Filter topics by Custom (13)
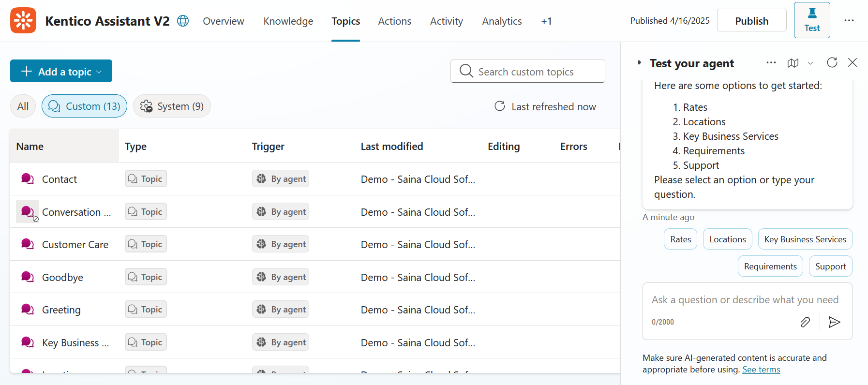 (84, 106)
